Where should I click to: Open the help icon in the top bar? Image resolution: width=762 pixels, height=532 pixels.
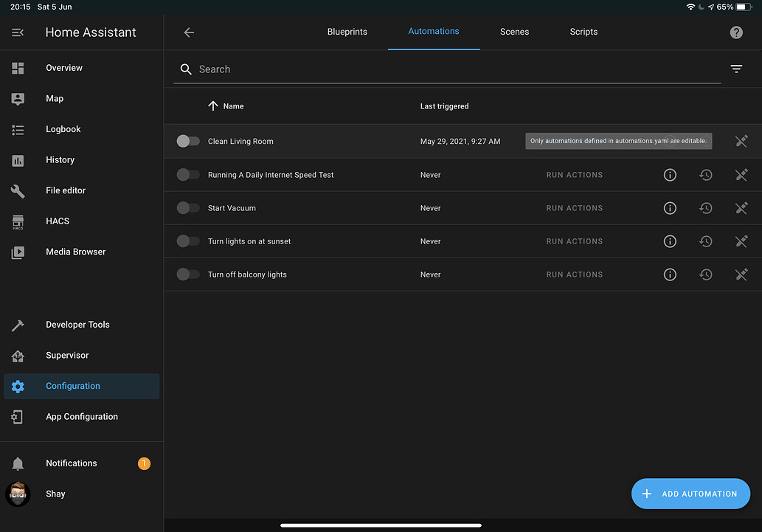735,32
